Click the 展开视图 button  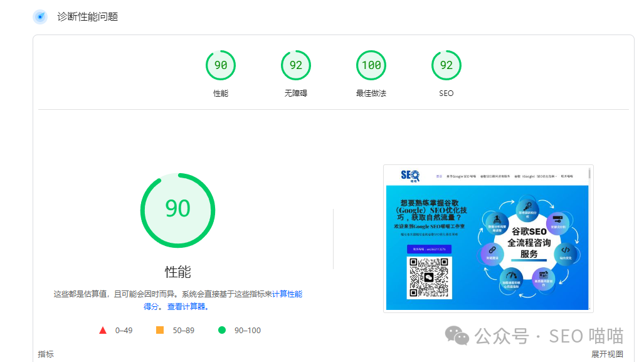click(607, 354)
